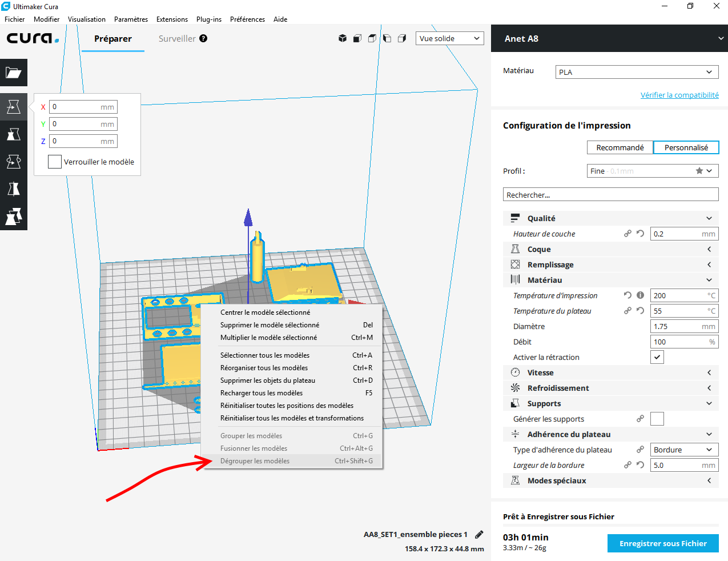Open the Bordure adhesion type dropdown

pos(685,450)
